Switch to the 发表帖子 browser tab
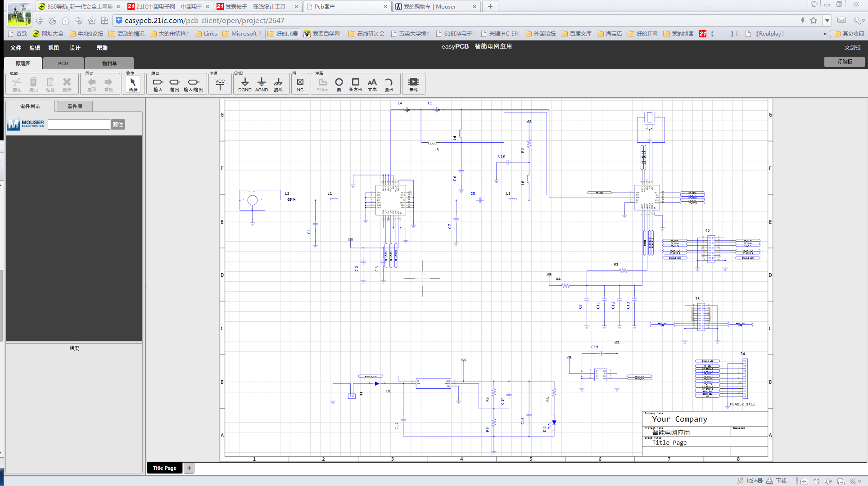 (258, 6)
